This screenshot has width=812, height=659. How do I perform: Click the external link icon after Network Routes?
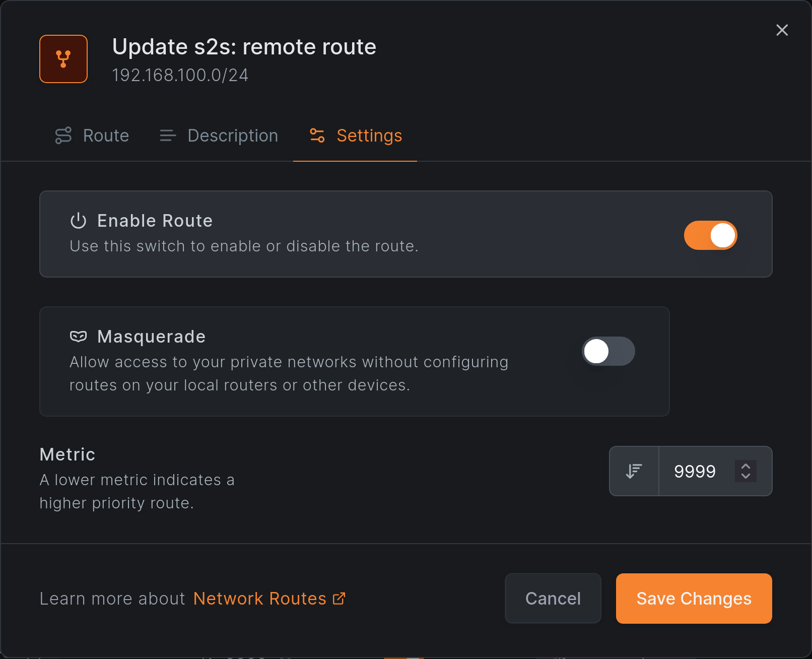click(339, 598)
